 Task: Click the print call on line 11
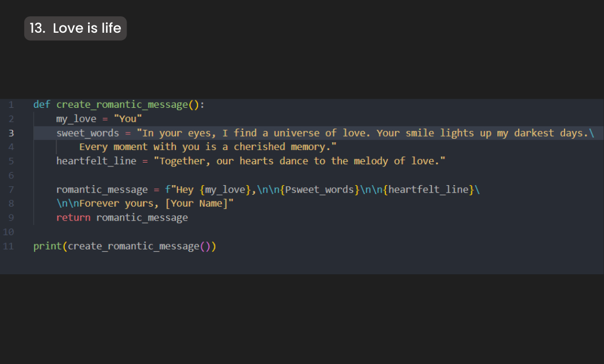47,246
